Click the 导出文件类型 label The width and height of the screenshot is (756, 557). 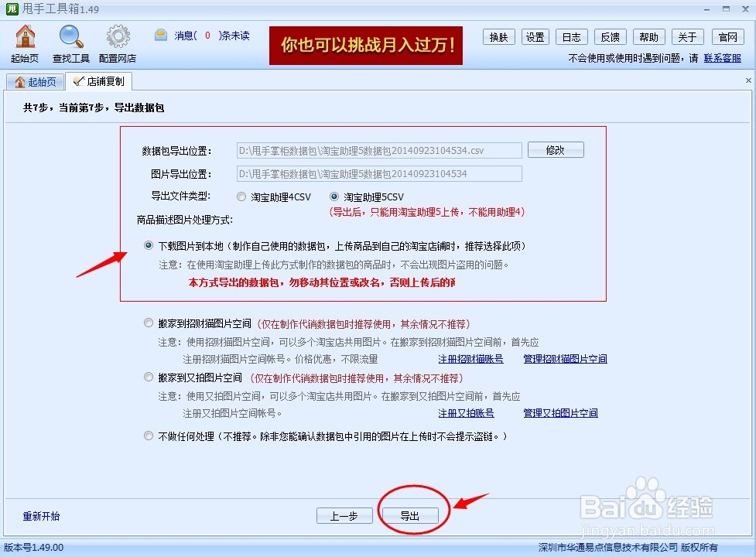[x=181, y=196]
